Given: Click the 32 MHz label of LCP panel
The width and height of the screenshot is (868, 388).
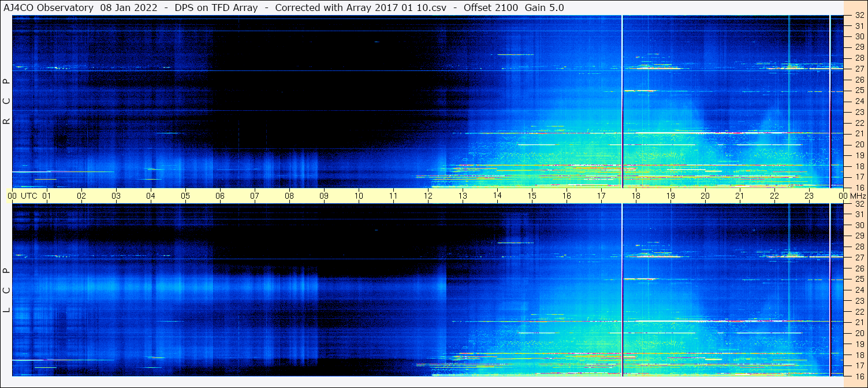Looking at the screenshot, I should (859, 204).
